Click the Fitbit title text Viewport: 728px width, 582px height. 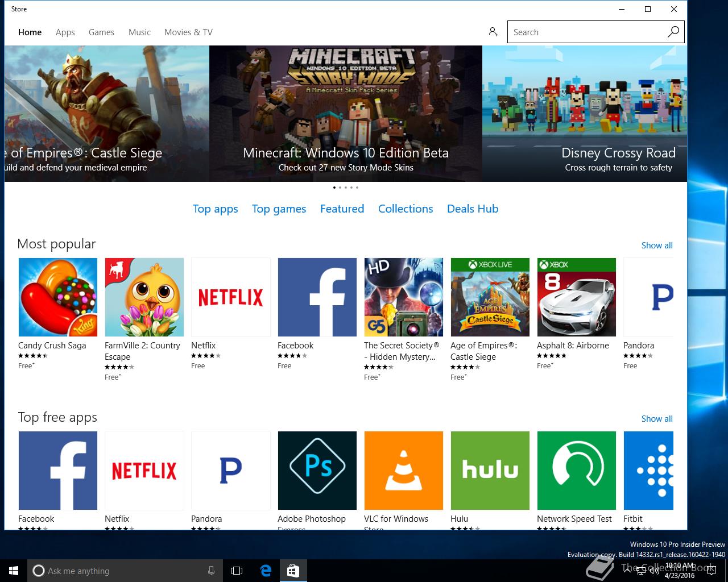[x=633, y=519]
